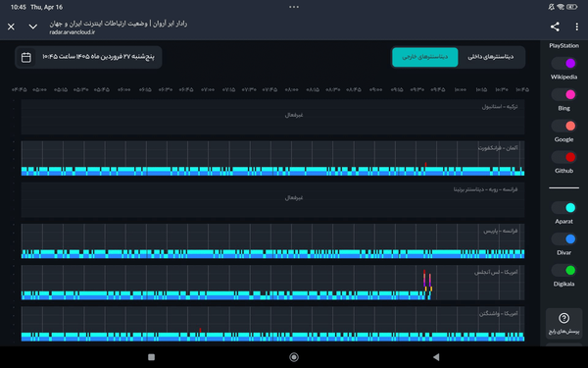
Task: Click the Germany Frankfurt chart label
Action: 498,148
